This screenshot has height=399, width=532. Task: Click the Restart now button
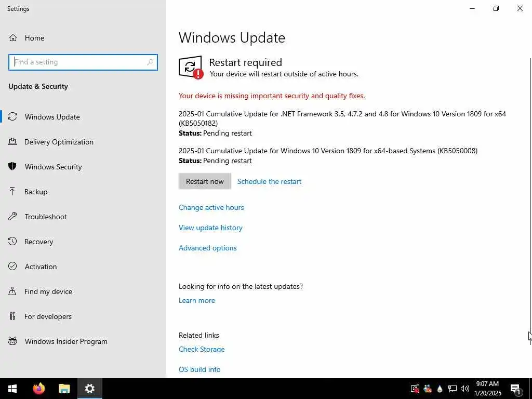(205, 181)
